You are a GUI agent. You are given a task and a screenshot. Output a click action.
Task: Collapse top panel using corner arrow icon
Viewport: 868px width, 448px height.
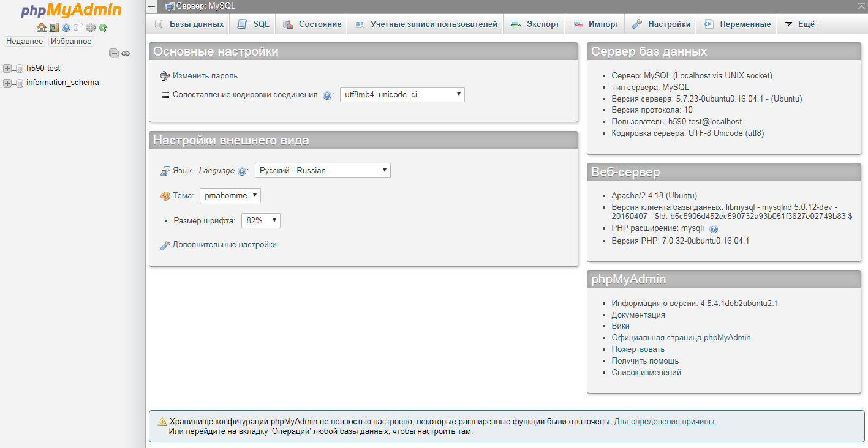coord(862,6)
